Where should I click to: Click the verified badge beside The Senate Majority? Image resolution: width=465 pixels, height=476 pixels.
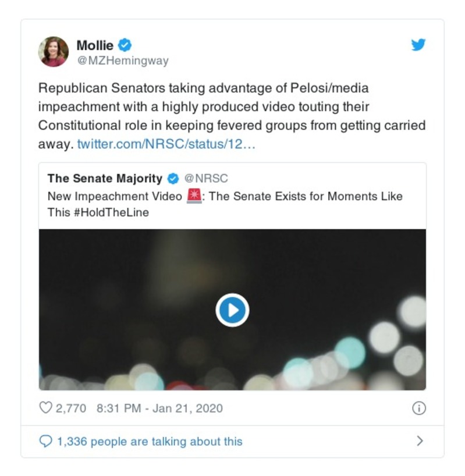coord(173,179)
